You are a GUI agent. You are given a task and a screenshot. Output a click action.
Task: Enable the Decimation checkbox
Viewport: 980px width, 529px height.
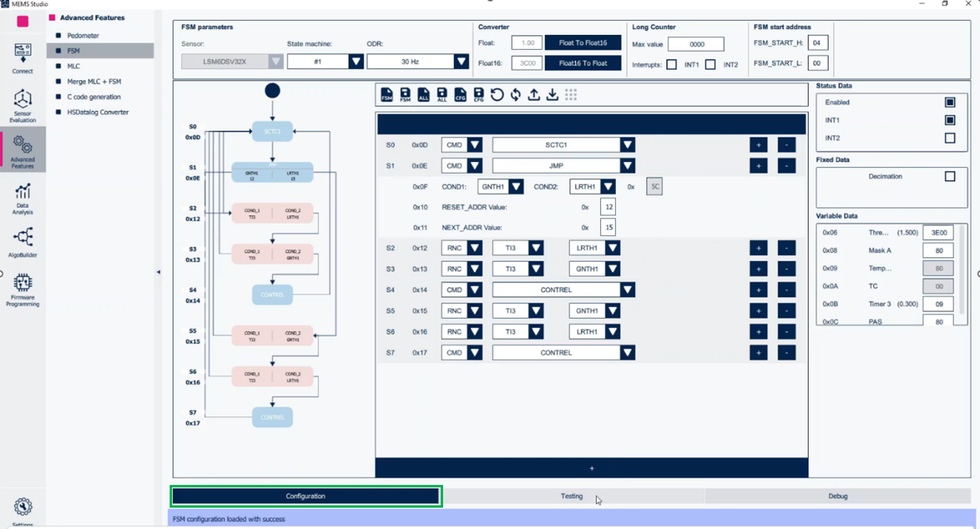(x=950, y=176)
